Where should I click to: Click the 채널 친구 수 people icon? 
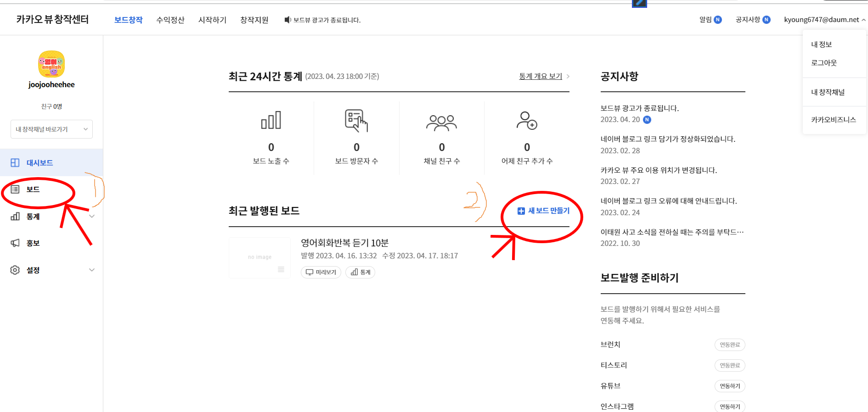442,122
